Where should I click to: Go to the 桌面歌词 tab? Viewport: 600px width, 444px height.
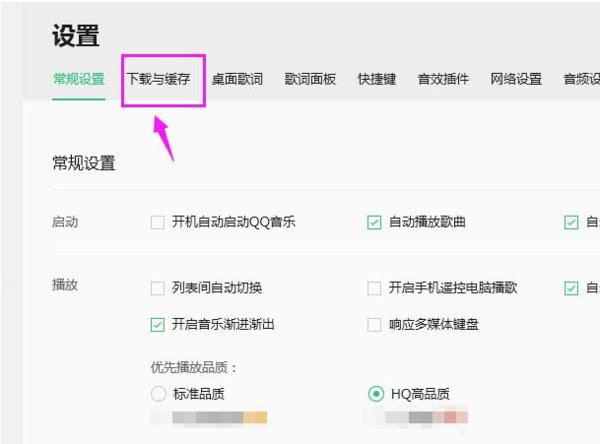(x=236, y=79)
